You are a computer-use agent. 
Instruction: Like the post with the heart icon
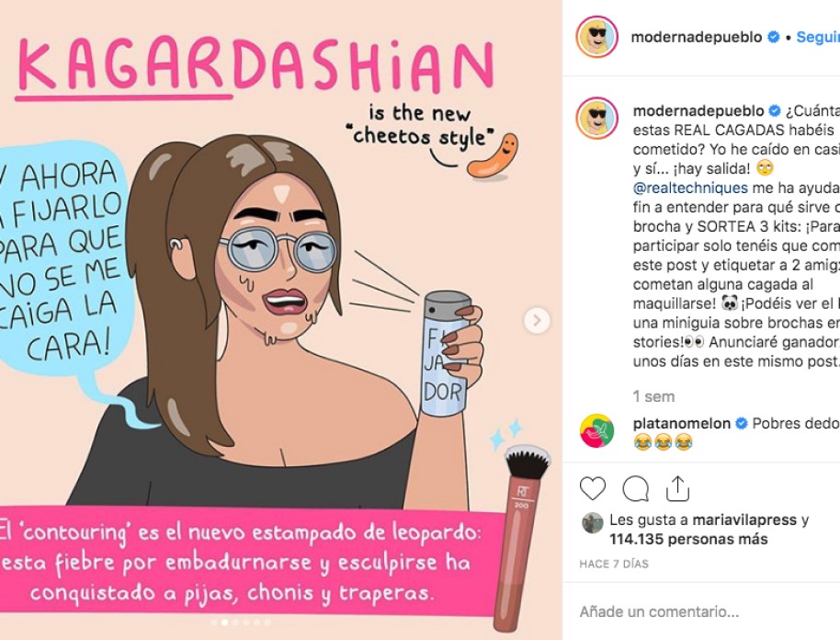tap(593, 488)
